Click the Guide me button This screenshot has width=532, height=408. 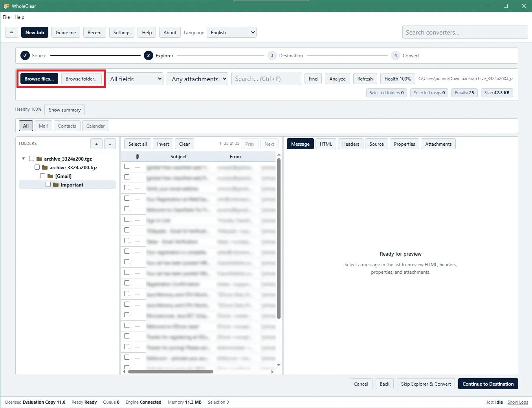coord(66,33)
